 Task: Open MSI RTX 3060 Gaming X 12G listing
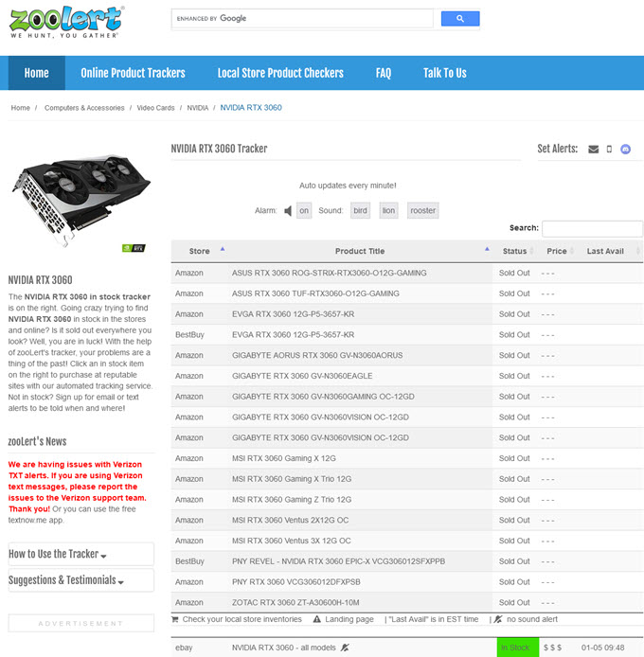(284, 458)
